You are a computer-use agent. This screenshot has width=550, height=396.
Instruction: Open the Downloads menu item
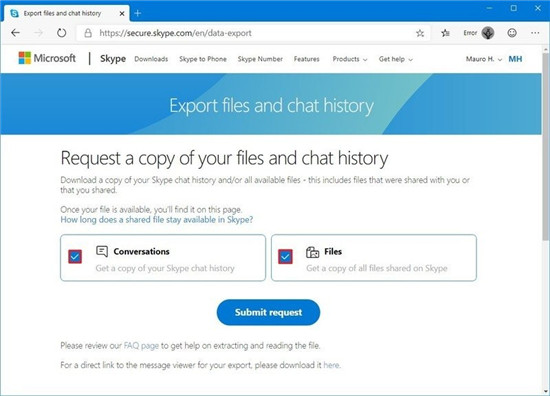pos(151,59)
